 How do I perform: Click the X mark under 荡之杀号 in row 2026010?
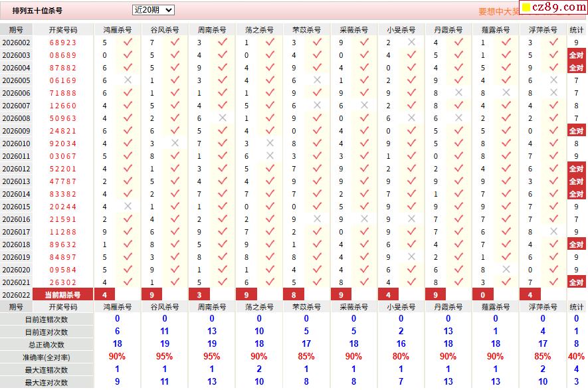(270, 143)
